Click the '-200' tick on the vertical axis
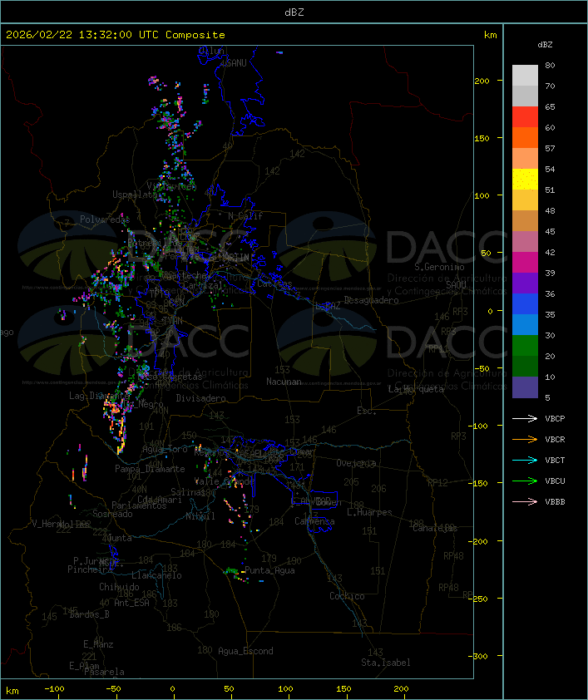 [x=480, y=541]
